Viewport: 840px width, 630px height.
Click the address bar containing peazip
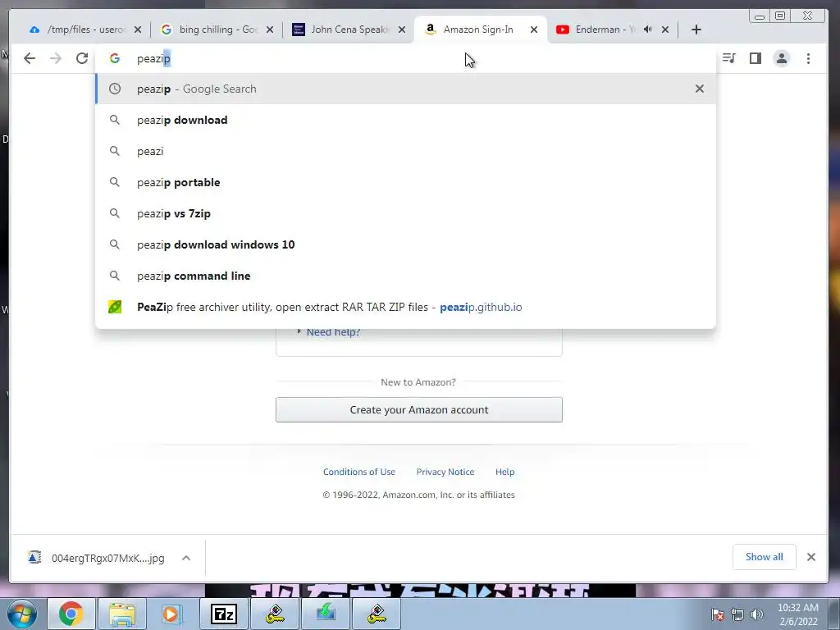pyautogui.click(x=407, y=58)
